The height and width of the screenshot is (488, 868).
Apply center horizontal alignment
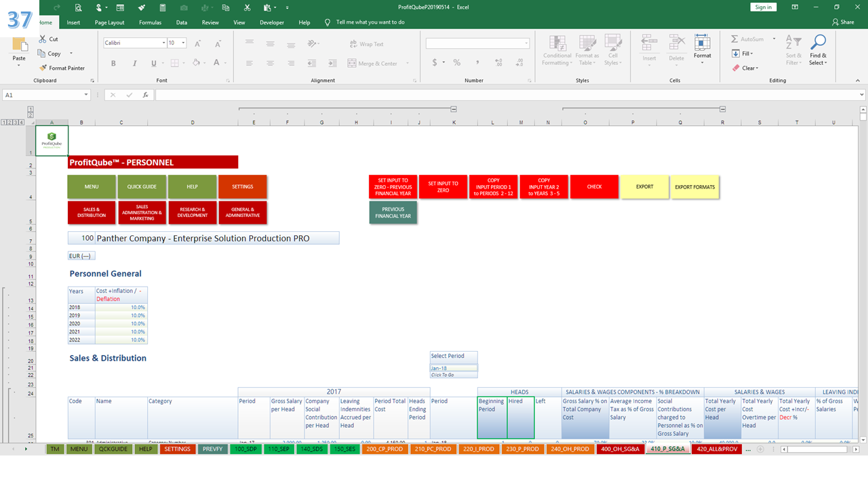tap(270, 63)
